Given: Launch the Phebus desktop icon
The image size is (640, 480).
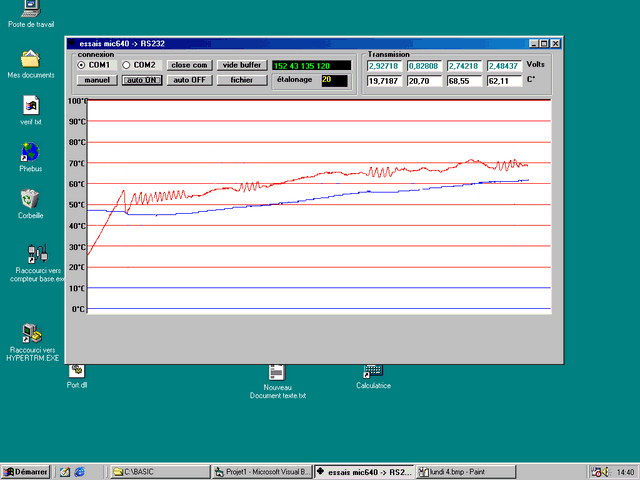Looking at the screenshot, I should tap(30, 152).
